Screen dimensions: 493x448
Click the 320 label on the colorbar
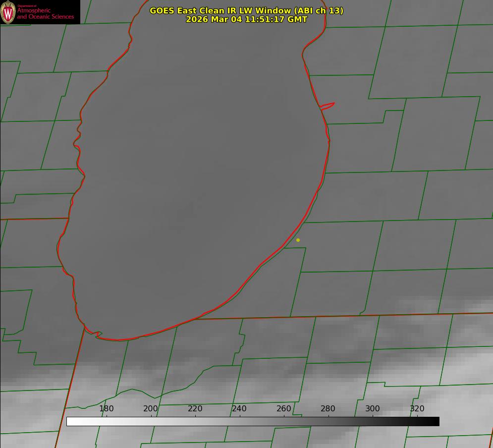(417, 408)
